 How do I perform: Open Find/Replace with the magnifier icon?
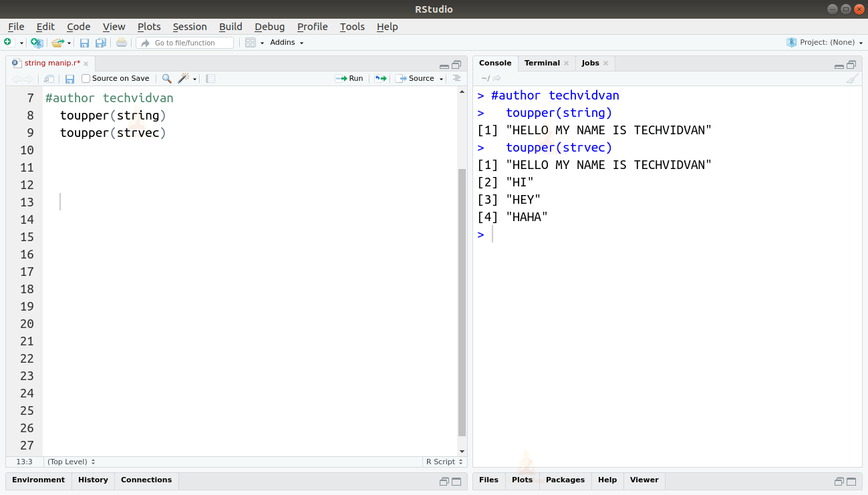(x=166, y=78)
